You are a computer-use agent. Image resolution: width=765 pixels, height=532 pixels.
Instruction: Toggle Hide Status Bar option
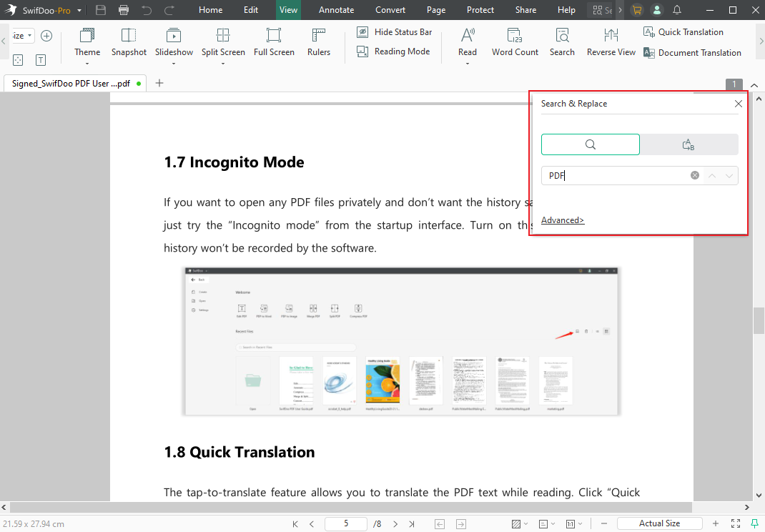[396, 32]
